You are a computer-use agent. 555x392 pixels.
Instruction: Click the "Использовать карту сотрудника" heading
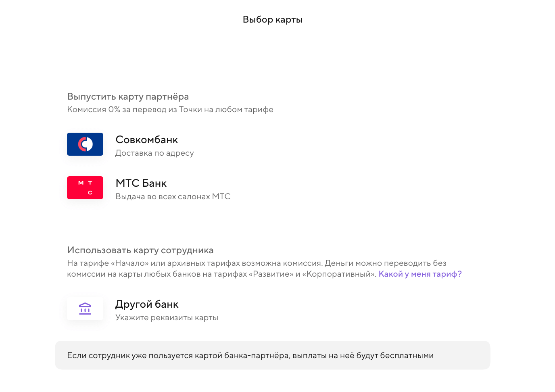(x=140, y=250)
